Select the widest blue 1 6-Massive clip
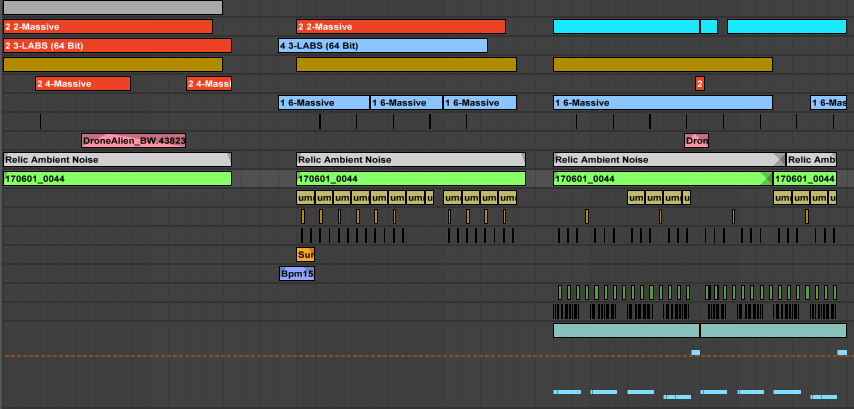Viewport: 854px width, 409px height. tap(662, 103)
